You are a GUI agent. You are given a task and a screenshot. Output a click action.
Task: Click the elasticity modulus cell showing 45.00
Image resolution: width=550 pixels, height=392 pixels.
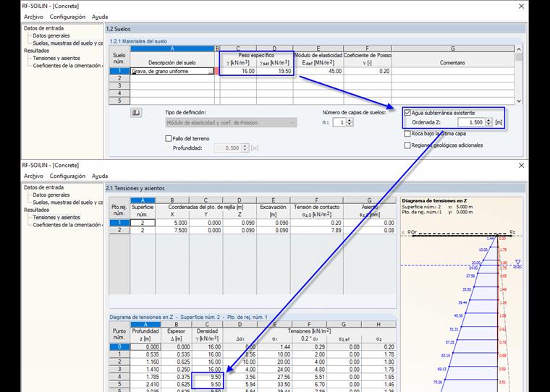318,71
